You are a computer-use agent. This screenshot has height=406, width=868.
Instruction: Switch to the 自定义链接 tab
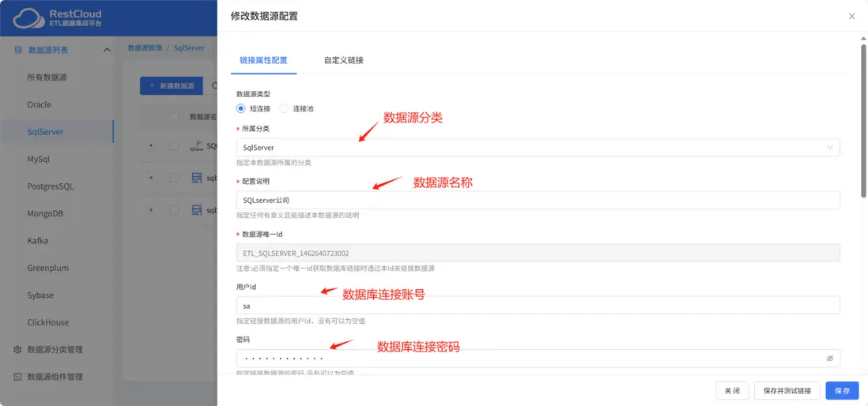pos(344,60)
